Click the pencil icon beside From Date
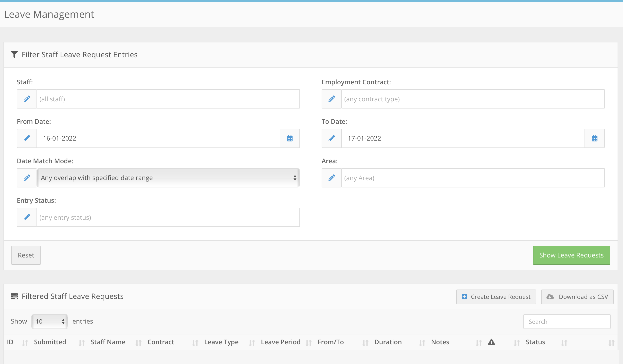 [x=27, y=138]
